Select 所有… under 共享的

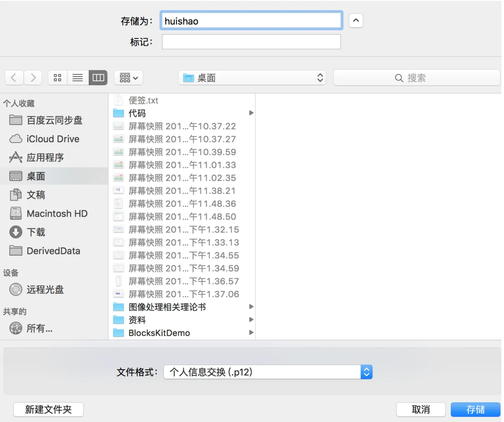pos(54,328)
